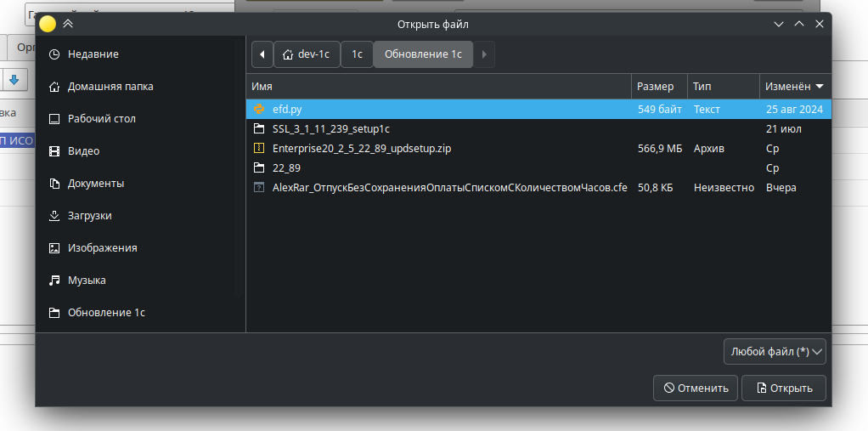Image resolution: width=868 pixels, height=431 pixels.
Task: Go to Недавние in the sidebar
Action: [93, 54]
